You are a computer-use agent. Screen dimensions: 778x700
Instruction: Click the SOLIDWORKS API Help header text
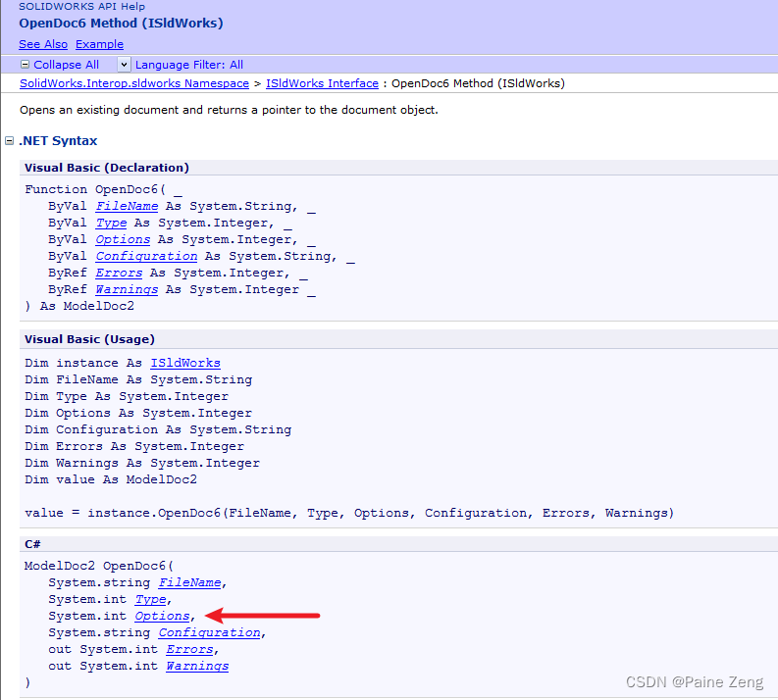[81, 7]
